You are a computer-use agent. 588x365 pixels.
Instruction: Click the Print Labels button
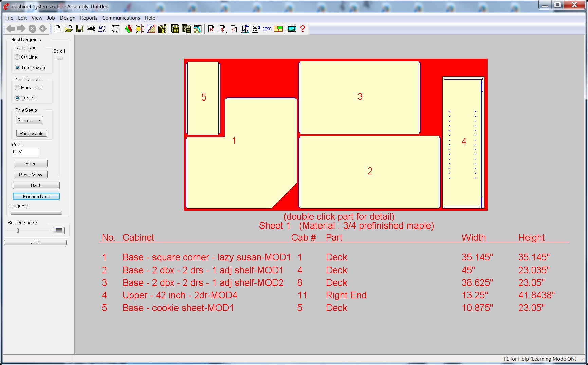click(x=32, y=133)
